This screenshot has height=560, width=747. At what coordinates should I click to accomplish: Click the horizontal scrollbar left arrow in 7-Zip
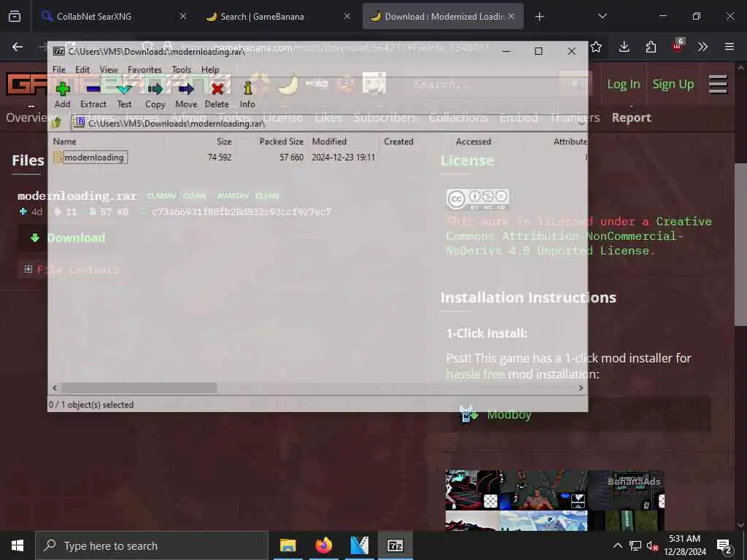pyautogui.click(x=55, y=388)
